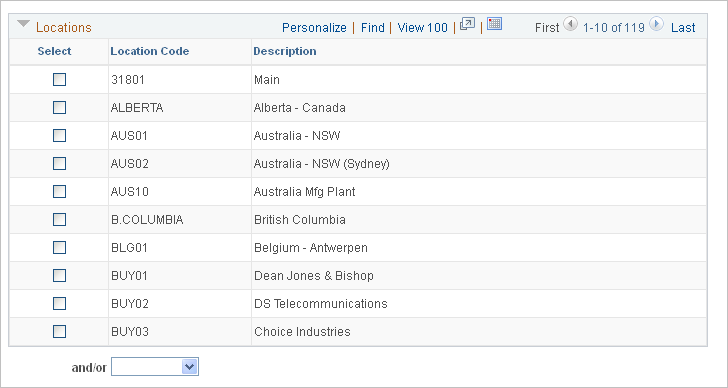This screenshot has height=388, width=728.
Task: Open grid in new window icon
Action: tap(467, 25)
